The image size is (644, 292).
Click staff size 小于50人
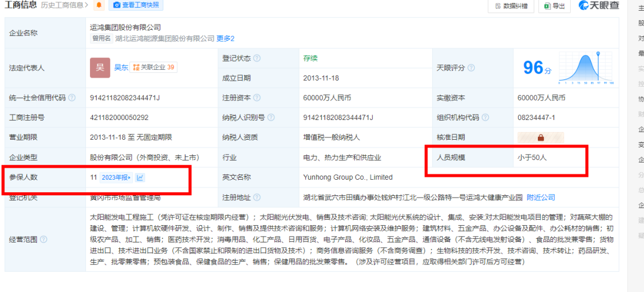pos(532,158)
